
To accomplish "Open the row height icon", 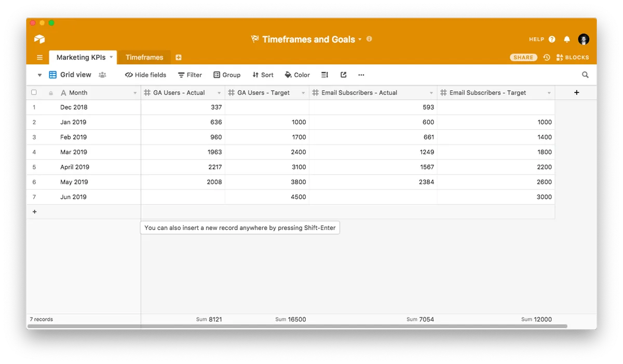I will (324, 75).
